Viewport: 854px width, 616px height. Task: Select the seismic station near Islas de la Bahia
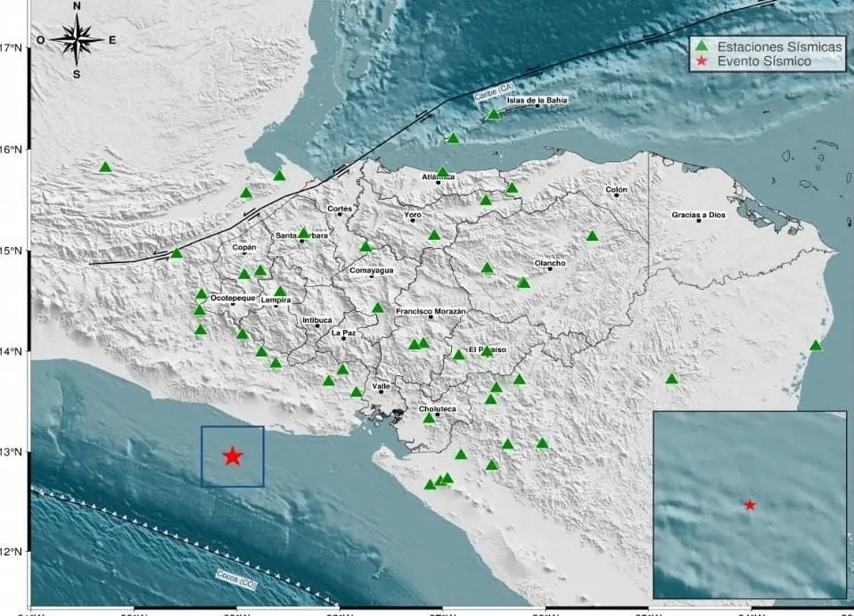493,114
